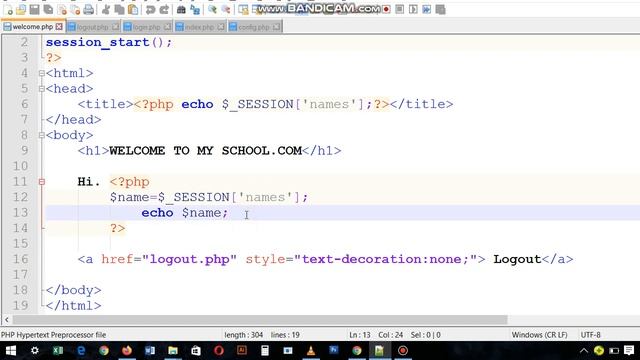The height and width of the screenshot is (360, 640).
Task: Click the Close document toolbar icon
Action: click(x=62, y=9)
